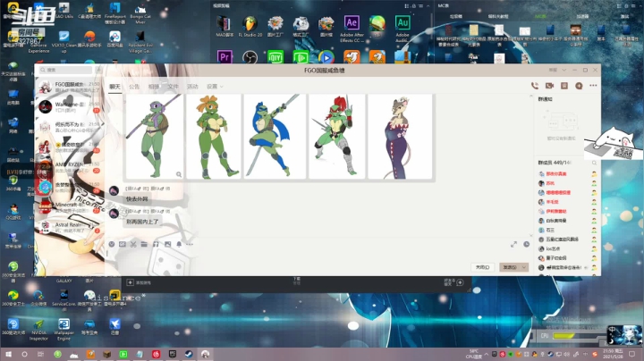Open the rat character image
This screenshot has height=361, width=644.
click(x=400, y=137)
